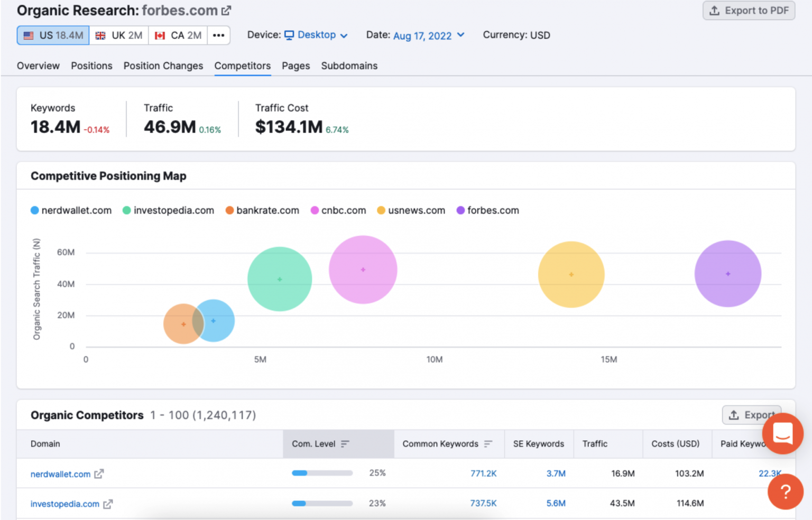Sort by Common Keywords column icon

pyautogui.click(x=488, y=444)
